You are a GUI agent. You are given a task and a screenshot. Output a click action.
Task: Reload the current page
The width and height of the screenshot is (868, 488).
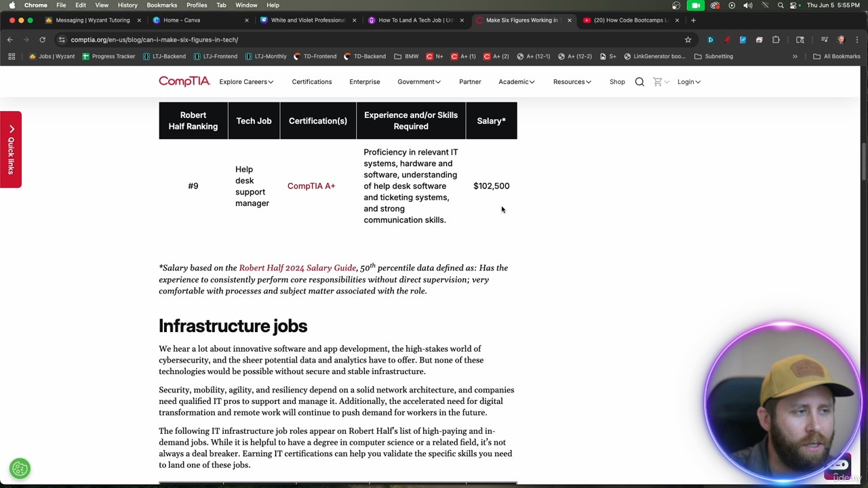tap(42, 40)
